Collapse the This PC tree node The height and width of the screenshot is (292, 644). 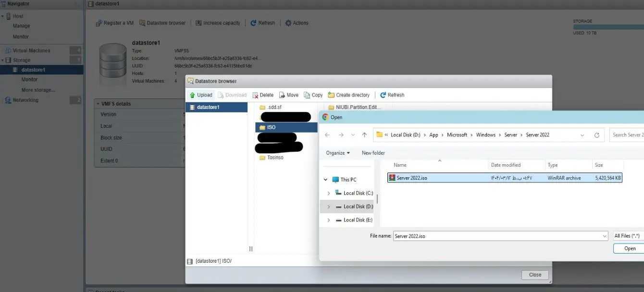pyautogui.click(x=325, y=180)
